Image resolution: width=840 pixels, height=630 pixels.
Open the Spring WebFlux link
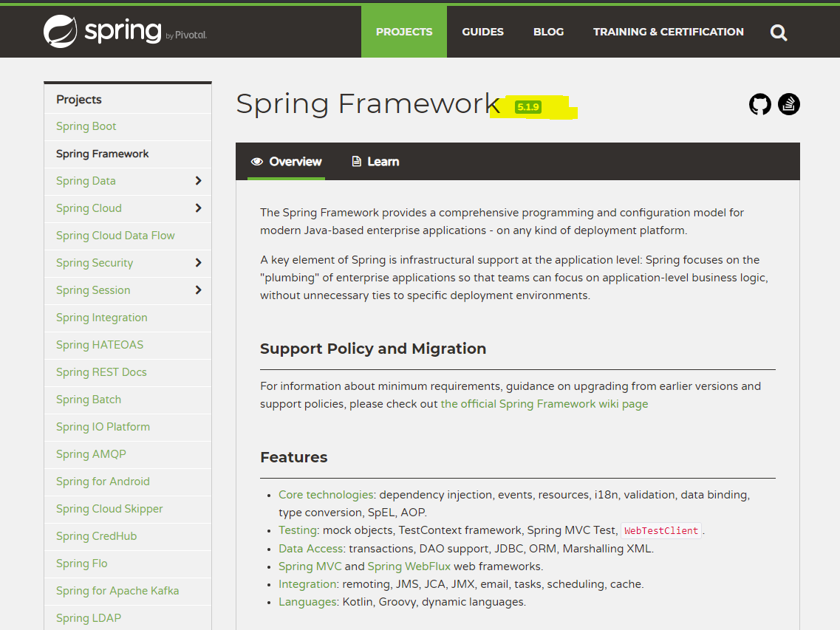(x=409, y=566)
